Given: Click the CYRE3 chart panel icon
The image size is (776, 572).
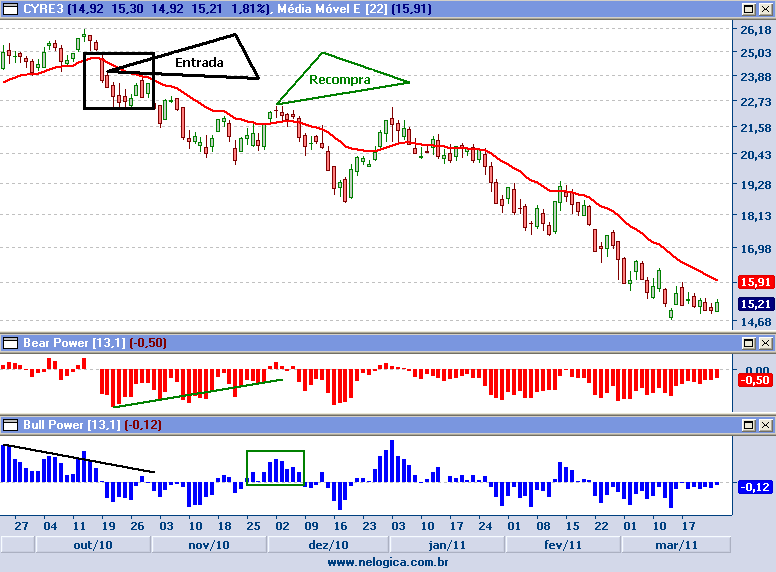Looking at the screenshot, I should pyautogui.click(x=7, y=8).
